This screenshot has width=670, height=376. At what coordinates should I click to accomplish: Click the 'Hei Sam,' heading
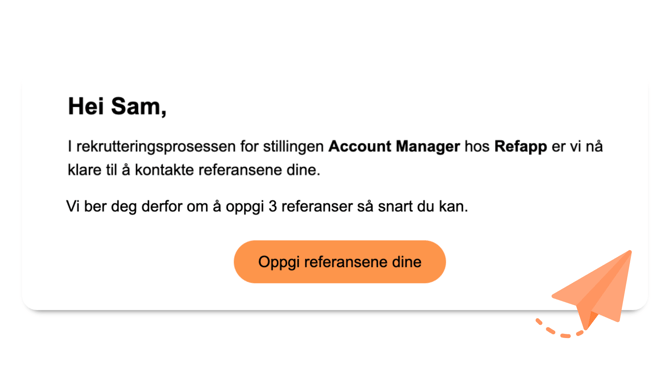(117, 106)
